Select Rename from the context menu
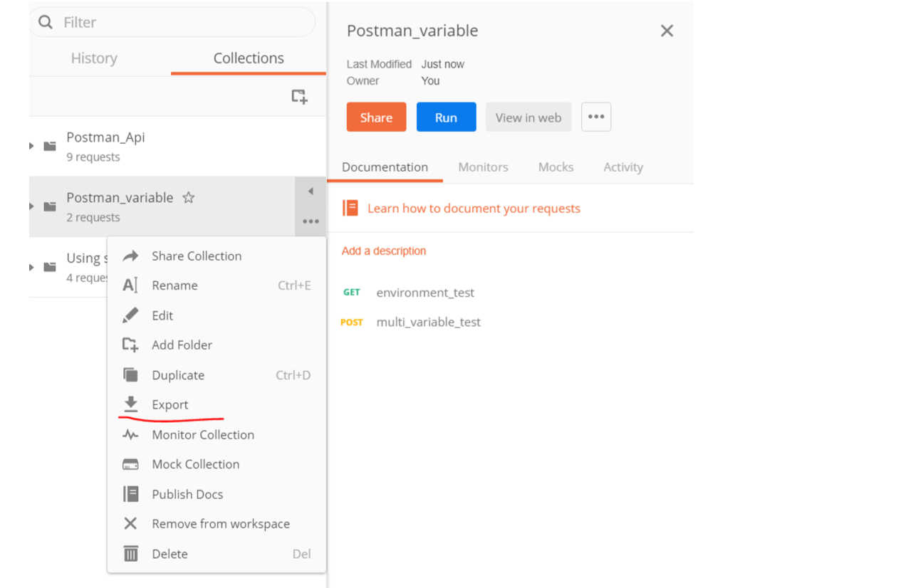This screenshot has width=923, height=588. point(174,285)
